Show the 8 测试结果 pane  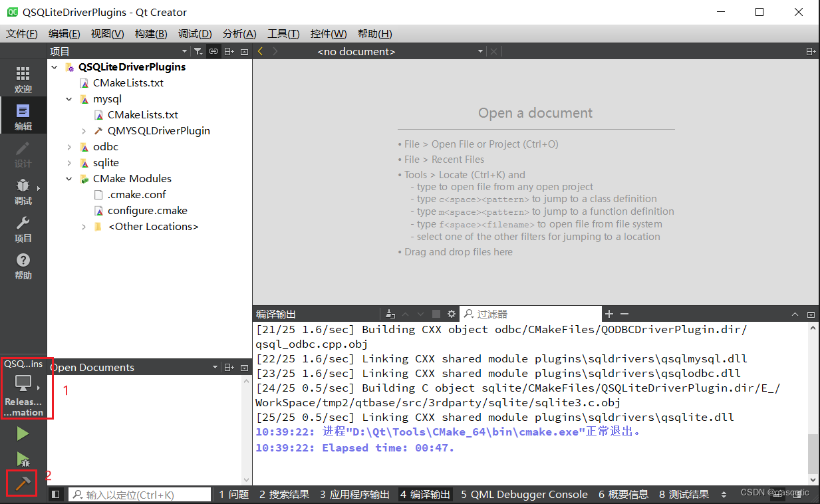pos(684,495)
